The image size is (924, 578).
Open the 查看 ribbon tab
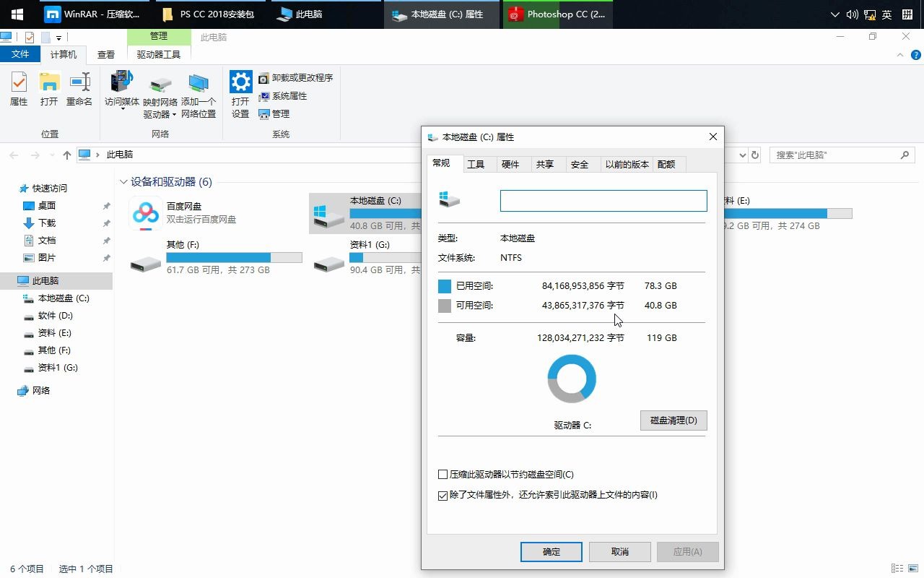(105, 54)
